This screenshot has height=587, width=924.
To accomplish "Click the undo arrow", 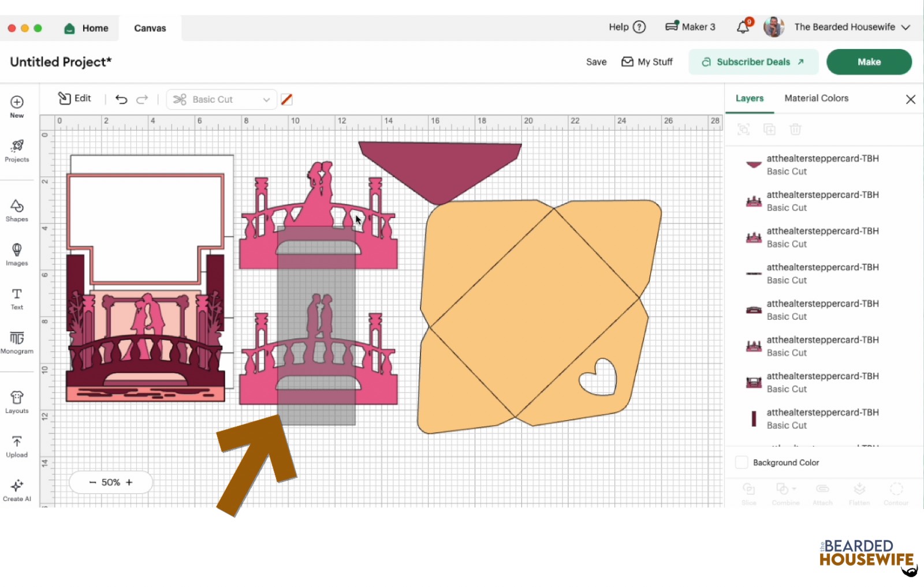I will tap(121, 99).
